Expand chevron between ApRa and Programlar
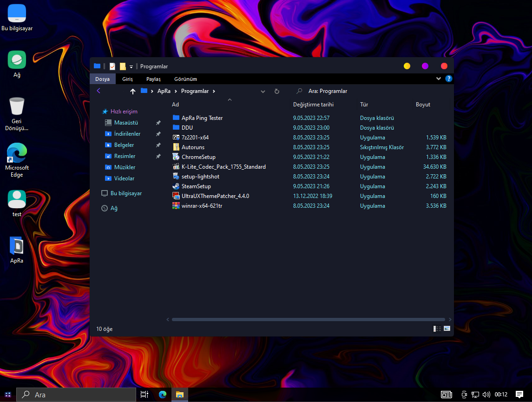532x402 pixels. tap(176, 91)
